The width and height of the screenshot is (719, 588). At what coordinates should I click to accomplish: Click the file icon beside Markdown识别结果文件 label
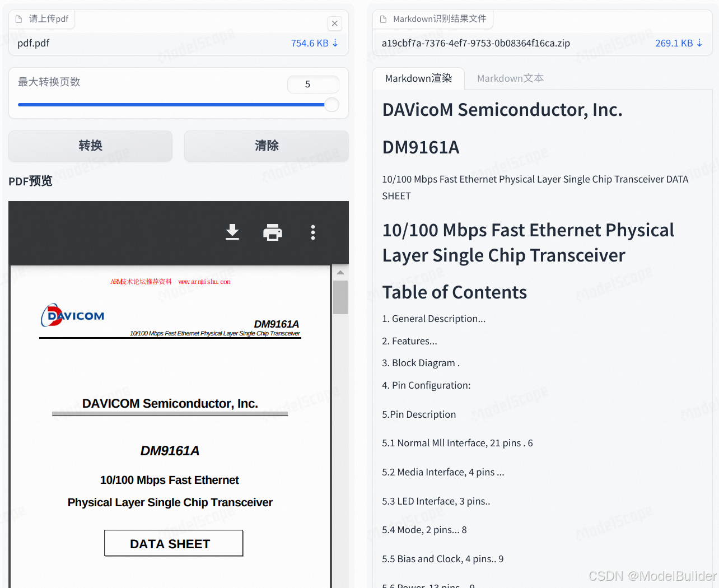[x=383, y=19]
